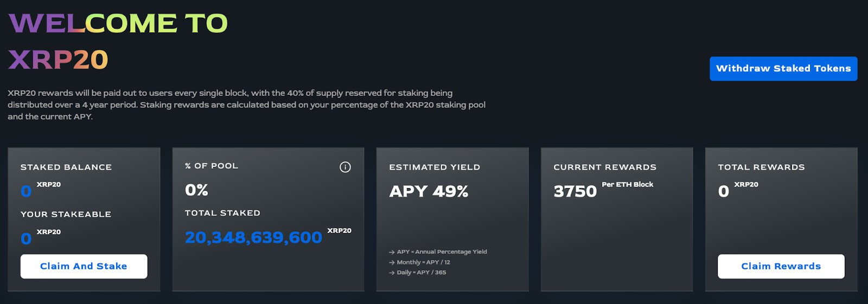Click the Your Stakeable zero value
The height and width of the screenshot is (304, 868).
[x=26, y=238]
